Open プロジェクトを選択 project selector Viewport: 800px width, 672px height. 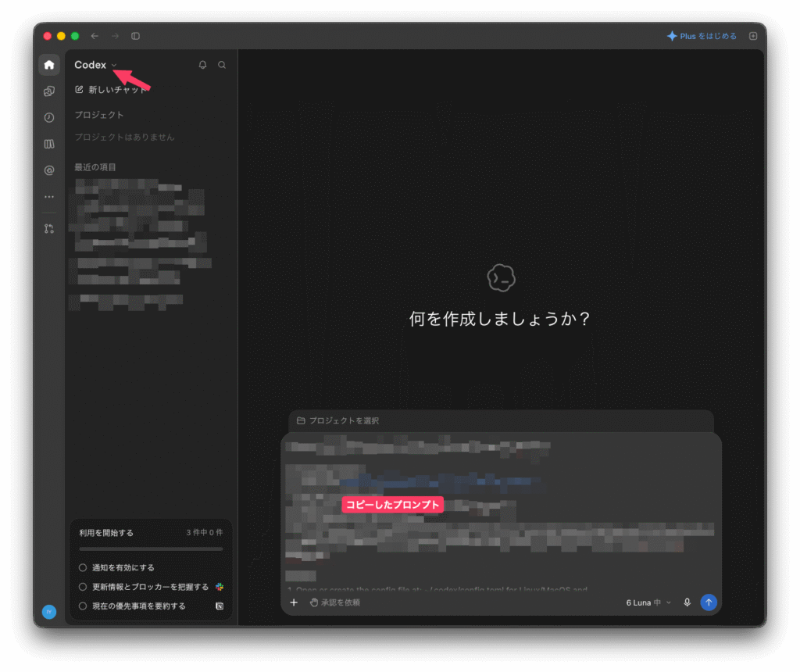pyautogui.click(x=337, y=421)
